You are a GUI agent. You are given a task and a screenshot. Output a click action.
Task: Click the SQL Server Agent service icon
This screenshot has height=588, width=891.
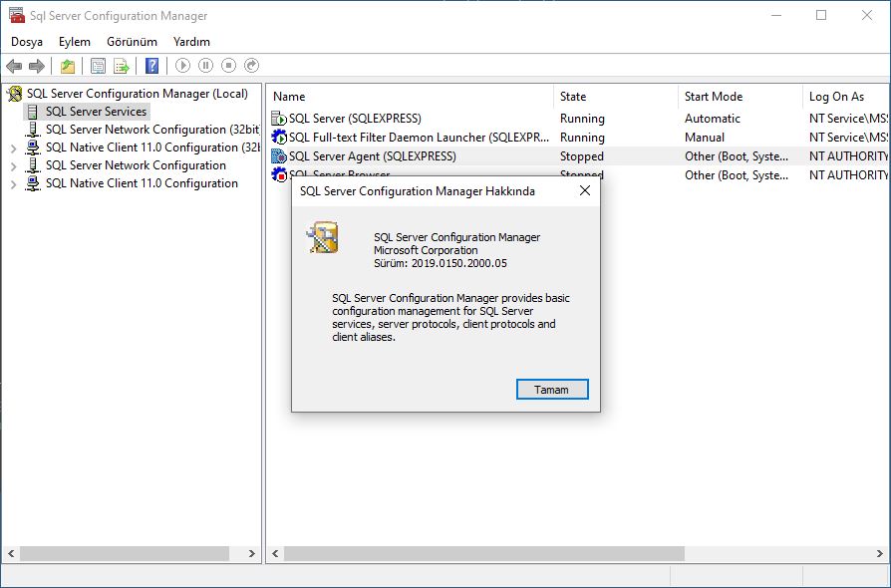[279, 155]
